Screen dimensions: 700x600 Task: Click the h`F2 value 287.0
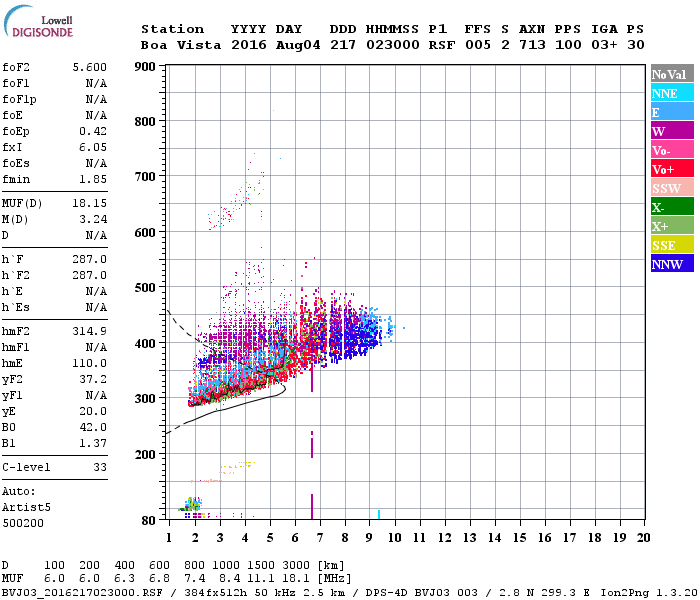click(x=90, y=275)
